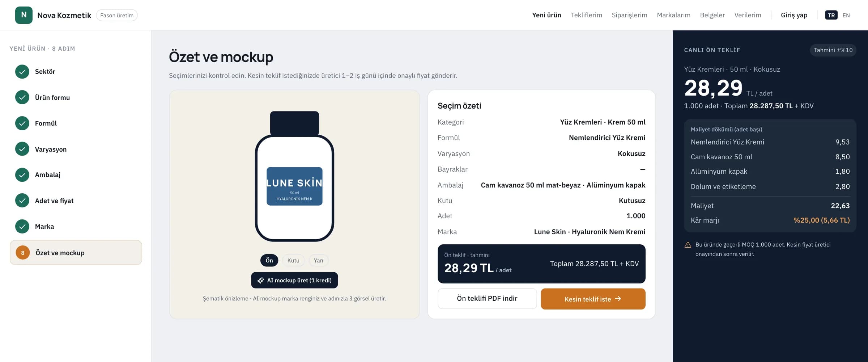Click the Sektör step checkmark icon
Image resolution: width=868 pixels, height=362 pixels.
(22, 72)
